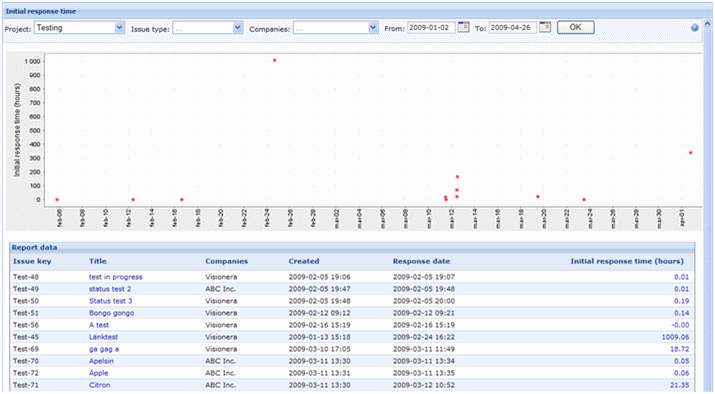Click the 0.14 response time value
Image resolution: width=715 pixels, height=394 pixels.
point(681,313)
